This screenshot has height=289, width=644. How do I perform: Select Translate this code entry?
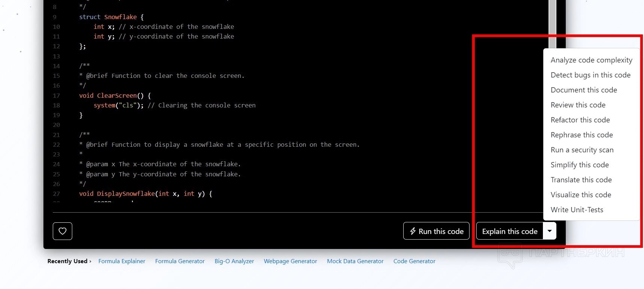[581, 180]
